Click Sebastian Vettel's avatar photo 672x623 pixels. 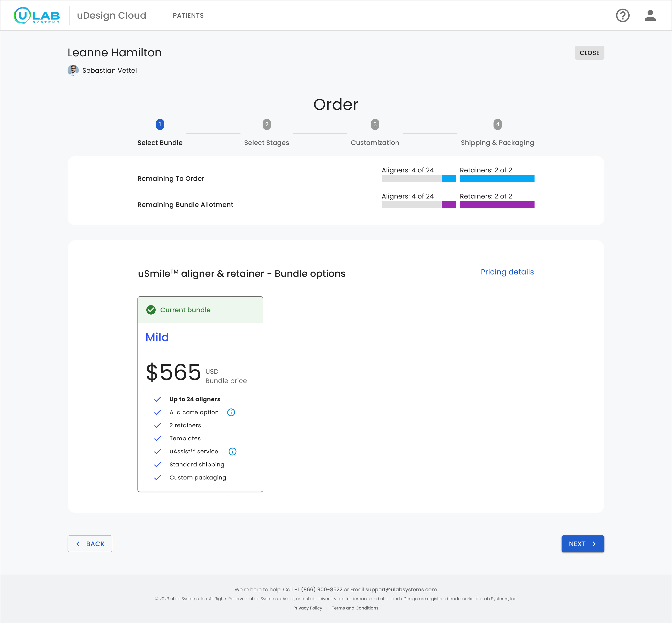(x=73, y=70)
